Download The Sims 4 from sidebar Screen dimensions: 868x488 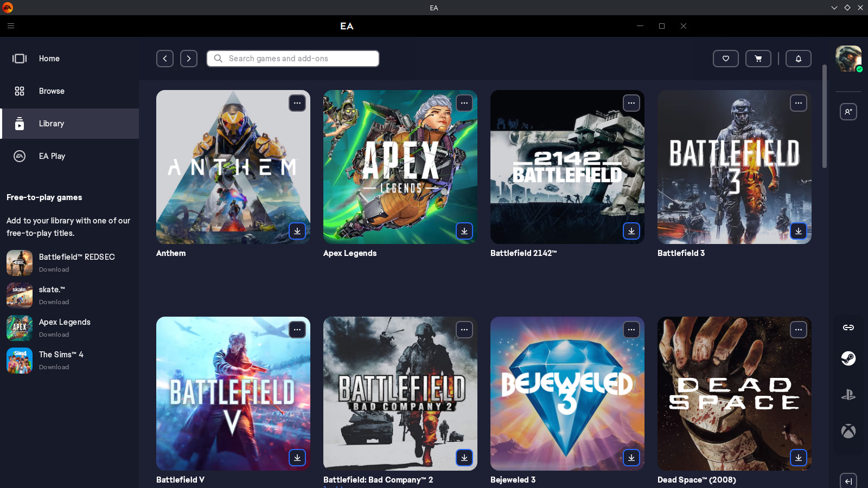tap(54, 367)
